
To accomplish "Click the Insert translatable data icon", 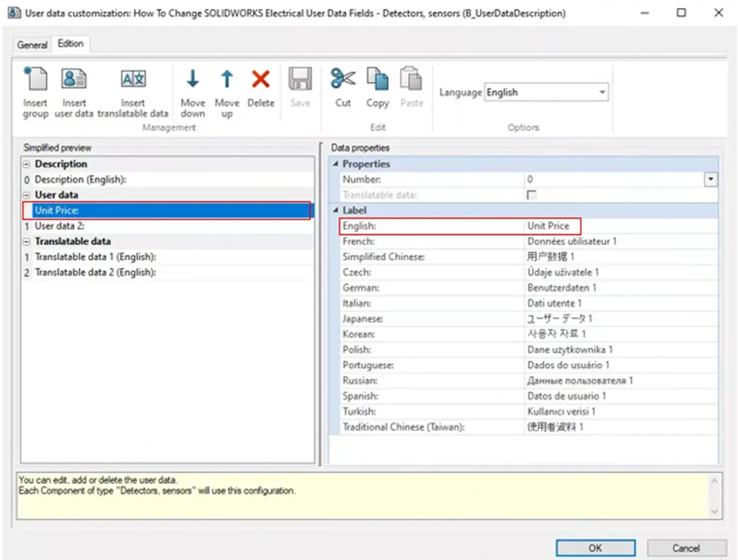I will click(x=133, y=79).
